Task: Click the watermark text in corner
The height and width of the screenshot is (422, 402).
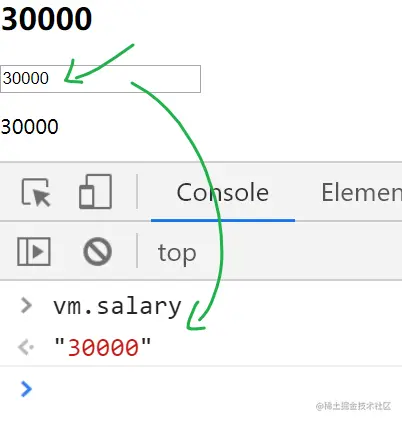Action: pos(353,406)
